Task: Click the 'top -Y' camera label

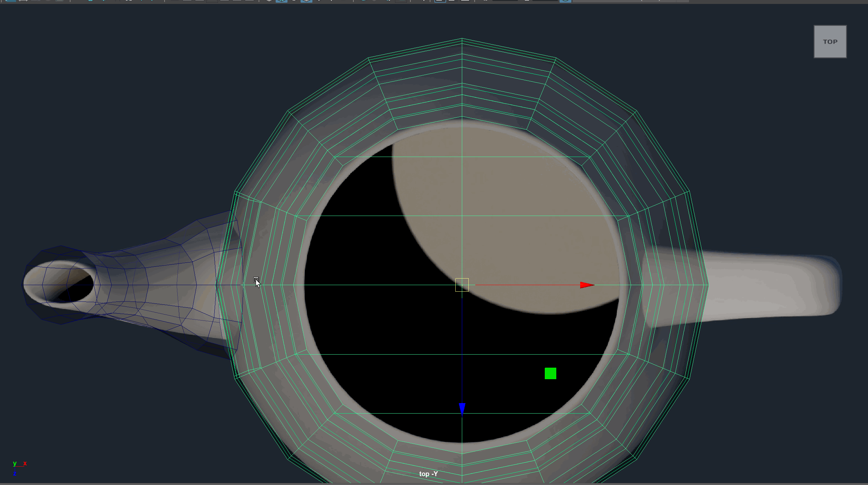Action: (x=428, y=474)
